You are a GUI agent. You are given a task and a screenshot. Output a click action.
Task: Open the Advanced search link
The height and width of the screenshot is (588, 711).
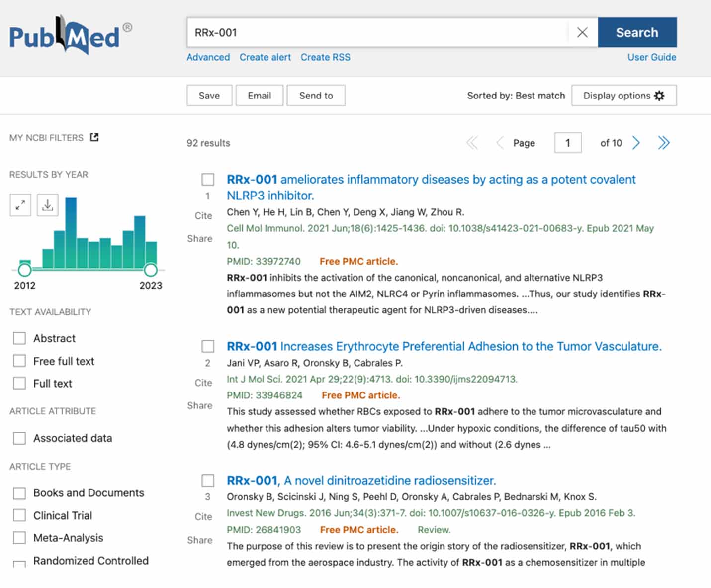(208, 57)
